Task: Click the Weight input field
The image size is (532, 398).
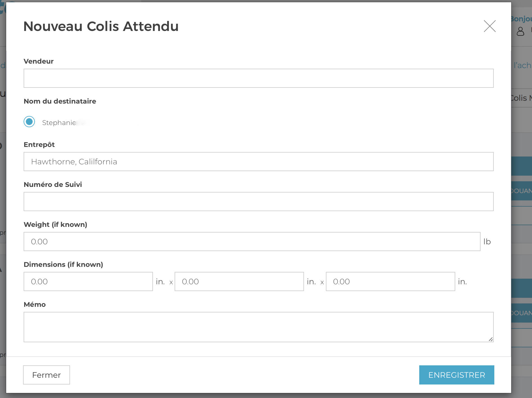Action: coord(252,242)
